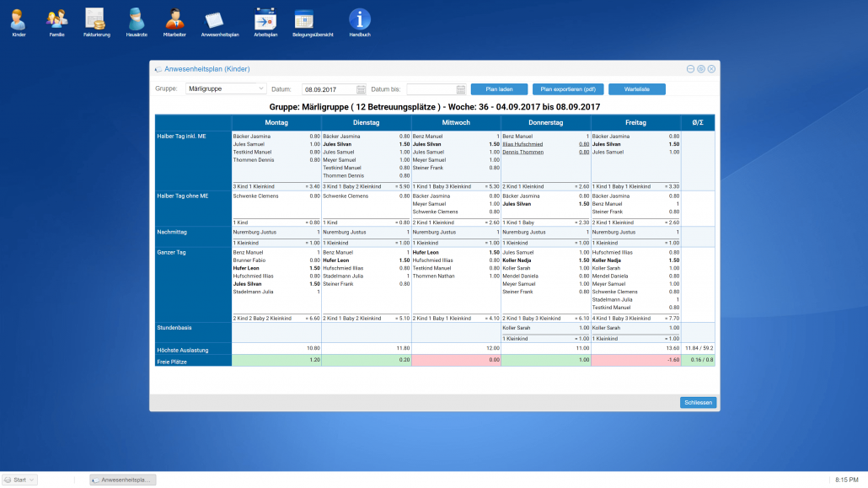Click the Plan laden button
Screen dimensions: 868x488
(499, 89)
